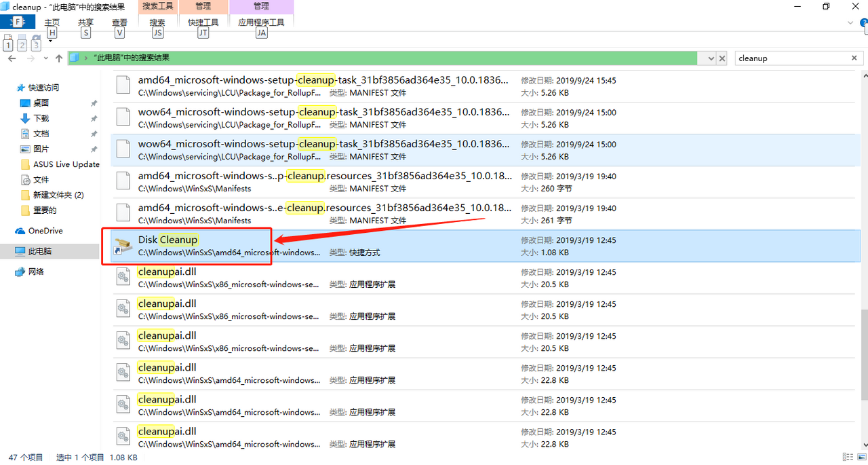The height and width of the screenshot is (465, 868).
Task: Expand the ribbon with the chevron
Action: pyautogui.click(x=851, y=22)
